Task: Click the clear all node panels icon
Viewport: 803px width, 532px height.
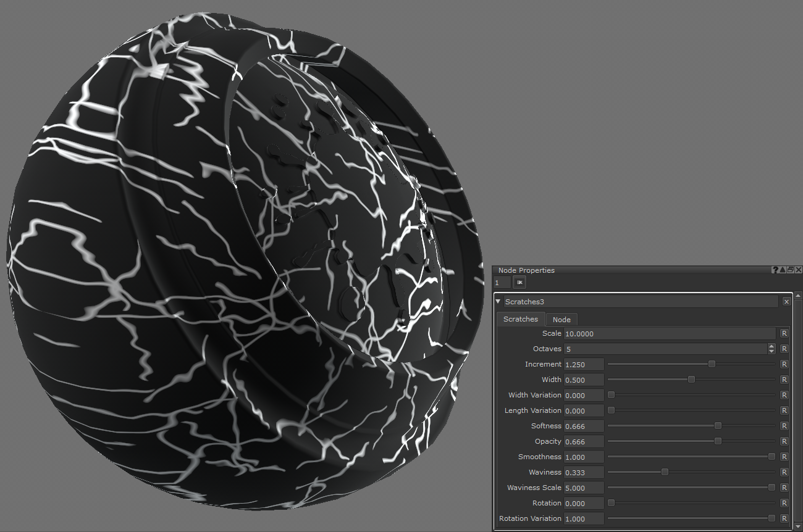Action: pos(519,282)
